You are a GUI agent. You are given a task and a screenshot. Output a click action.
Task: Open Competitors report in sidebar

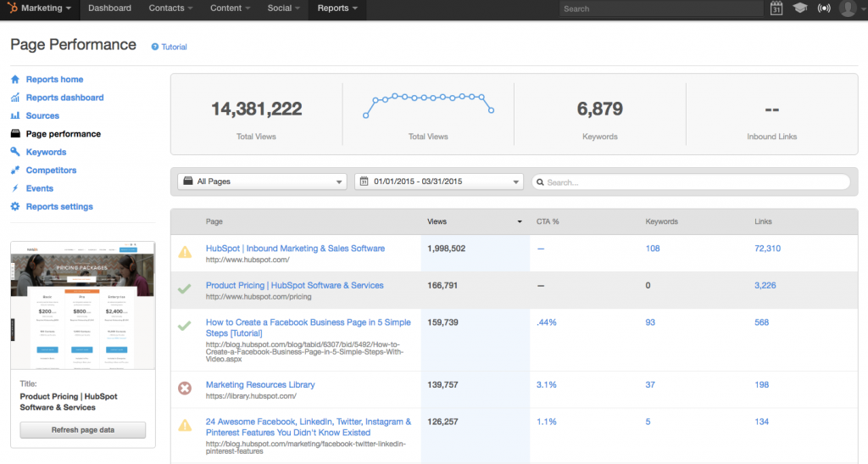(x=51, y=170)
